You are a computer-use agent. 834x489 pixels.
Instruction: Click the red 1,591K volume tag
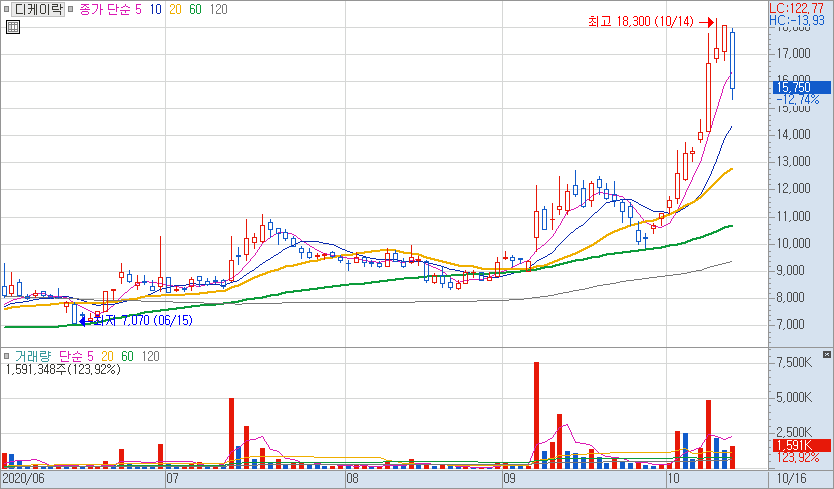pos(802,445)
